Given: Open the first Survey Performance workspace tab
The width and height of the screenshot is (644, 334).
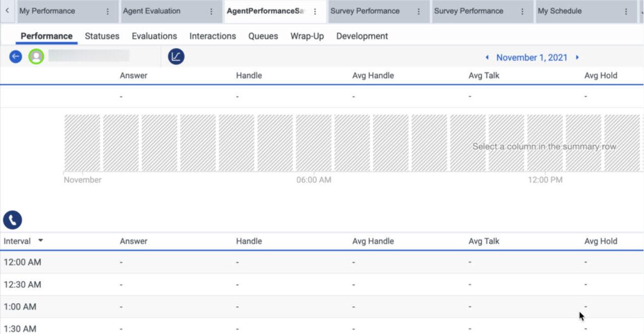Looking at the screenshot, I should tap(365, 11).
